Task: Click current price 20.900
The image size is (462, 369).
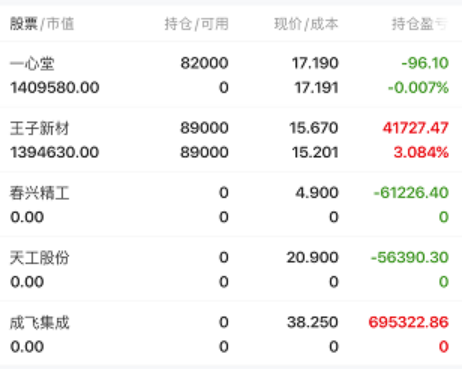Action: [313, 257]
